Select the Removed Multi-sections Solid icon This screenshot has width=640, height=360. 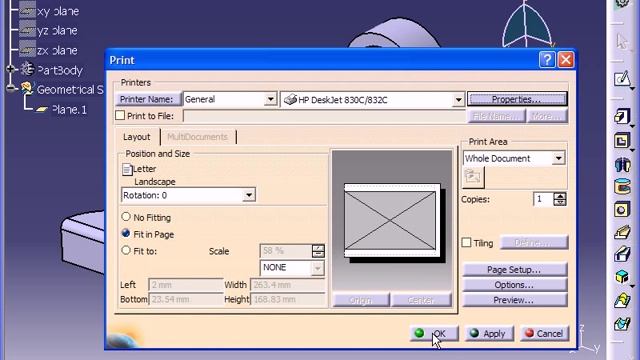point(622,324)
